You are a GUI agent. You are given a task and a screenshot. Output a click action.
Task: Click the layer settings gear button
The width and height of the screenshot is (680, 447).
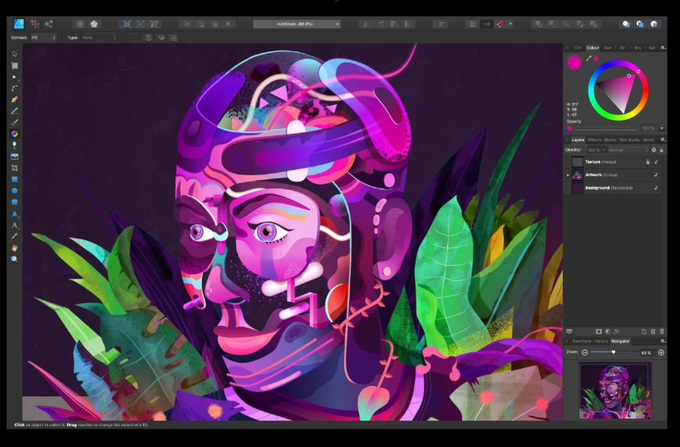click(654, 150)
